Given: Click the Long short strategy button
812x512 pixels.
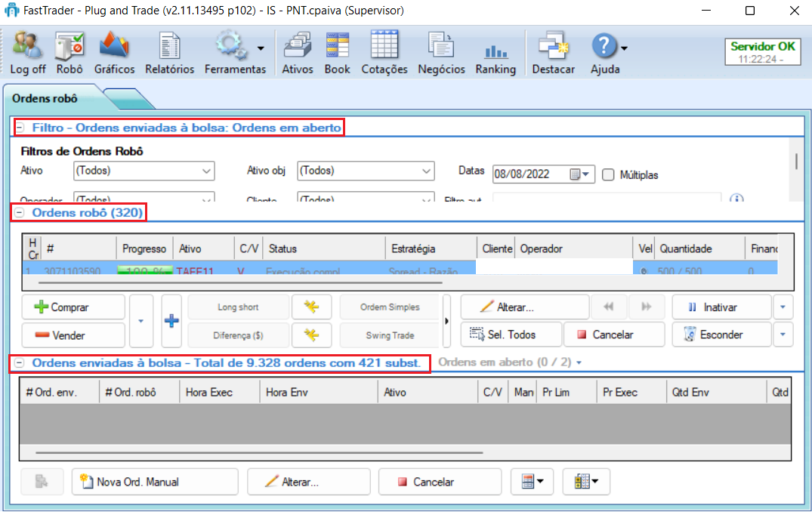Looking at the screenshot, I should (x=238, y=307).
